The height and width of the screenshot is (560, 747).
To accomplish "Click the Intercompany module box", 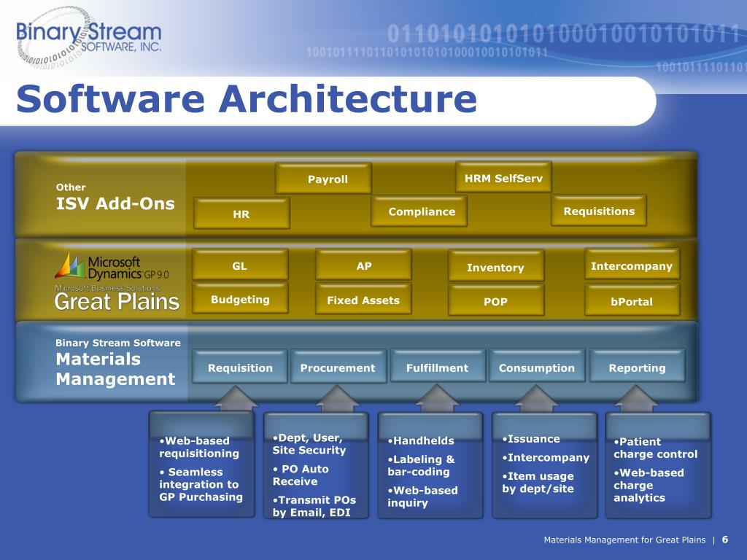I will coord(632,266).
